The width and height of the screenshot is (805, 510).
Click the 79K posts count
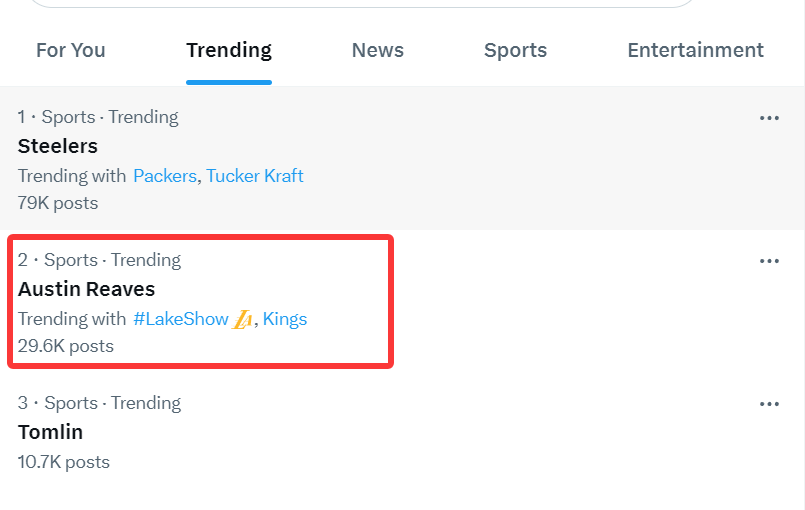point(58,203)
